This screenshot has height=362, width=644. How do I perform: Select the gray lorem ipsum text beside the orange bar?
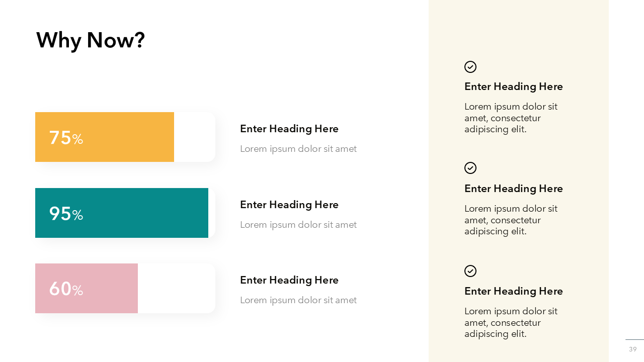(x=298, y=149)
